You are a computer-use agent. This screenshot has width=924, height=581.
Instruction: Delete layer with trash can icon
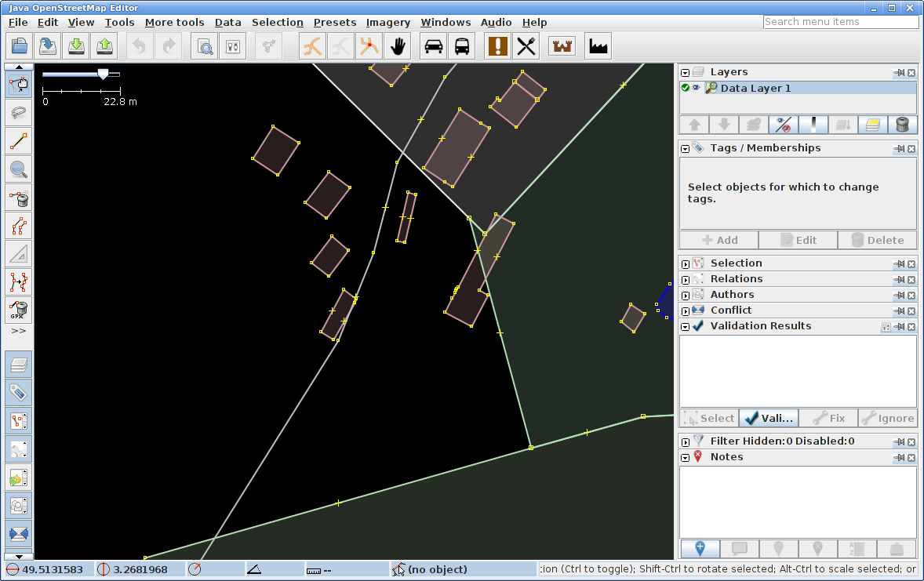tap(902, 125)
